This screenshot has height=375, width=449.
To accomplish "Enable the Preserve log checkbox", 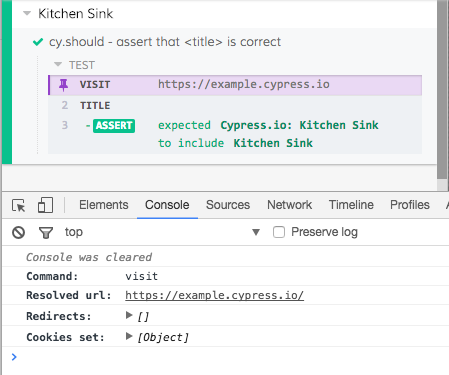I will (279, 232).
